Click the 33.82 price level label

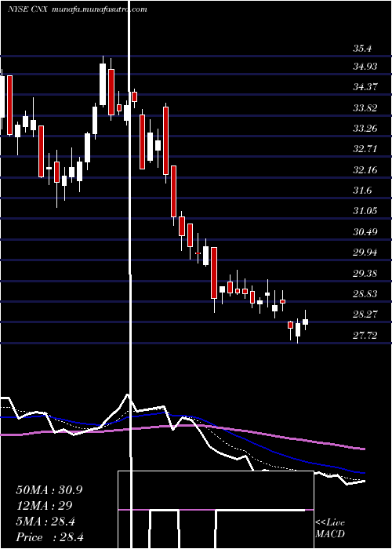tap(365, 108)
